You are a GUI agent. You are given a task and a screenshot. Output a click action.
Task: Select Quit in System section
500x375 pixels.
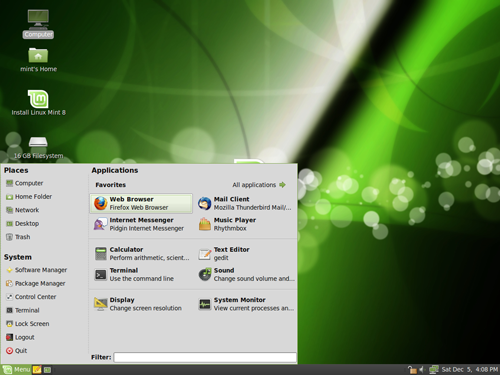(17, 351)
